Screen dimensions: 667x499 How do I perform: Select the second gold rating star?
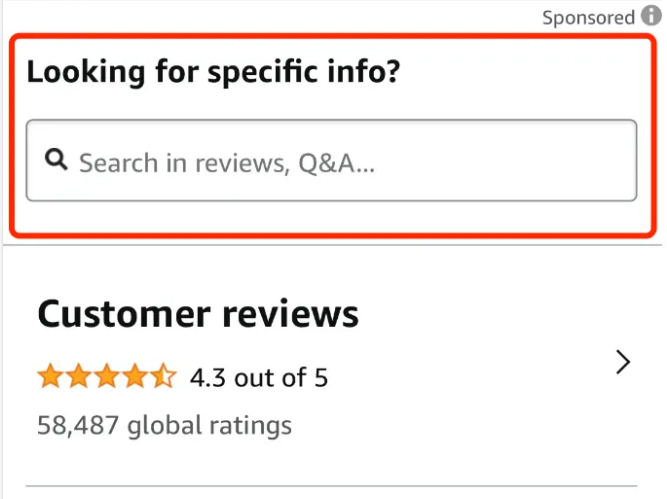[79, 376]
